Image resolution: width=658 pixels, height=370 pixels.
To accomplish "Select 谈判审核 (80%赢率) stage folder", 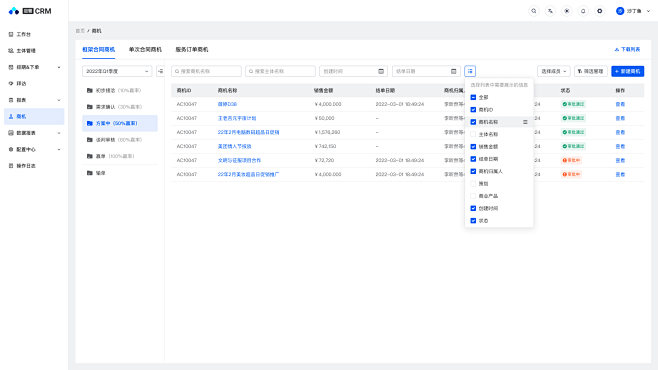I will click(x=120, y=140).
